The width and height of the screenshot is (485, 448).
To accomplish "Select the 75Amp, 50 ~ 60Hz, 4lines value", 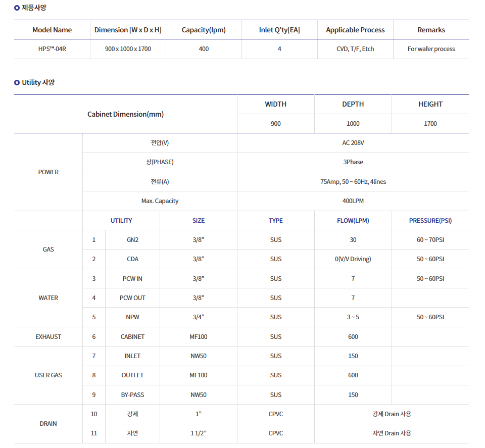I will tap(353, 181).
